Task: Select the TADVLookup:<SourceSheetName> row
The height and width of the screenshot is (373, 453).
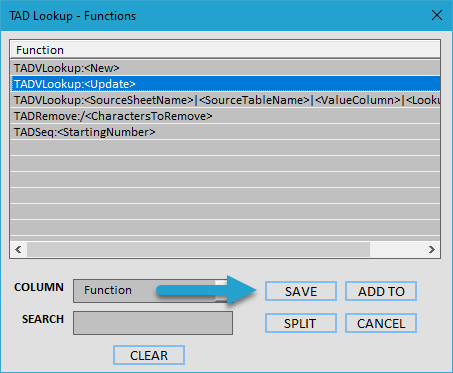Action: [225, 100]
